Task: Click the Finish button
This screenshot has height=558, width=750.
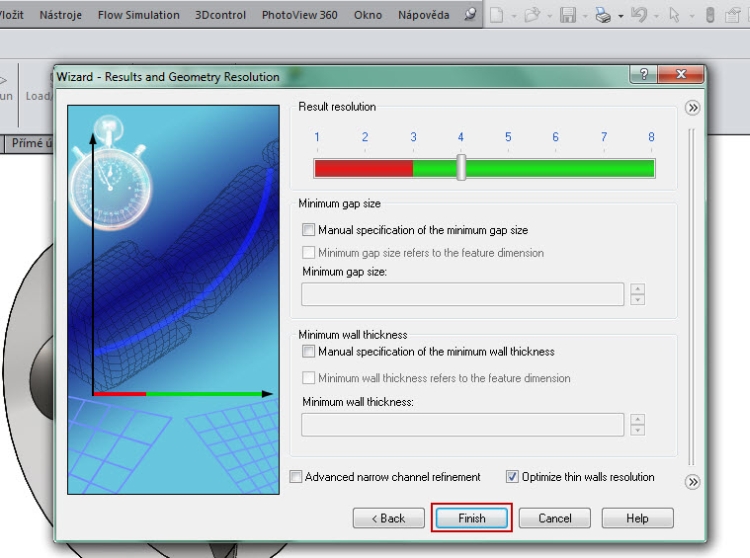Action: (472, 518)
